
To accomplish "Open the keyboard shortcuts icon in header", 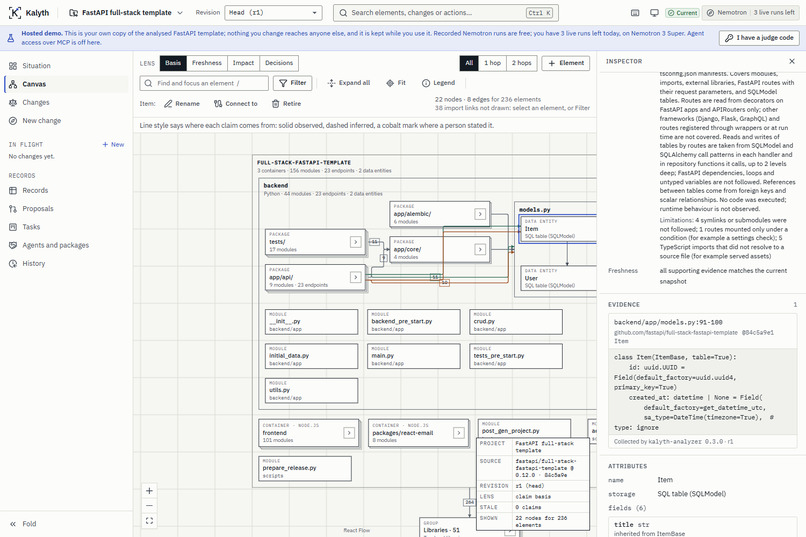I will click(x=635, y=13).
